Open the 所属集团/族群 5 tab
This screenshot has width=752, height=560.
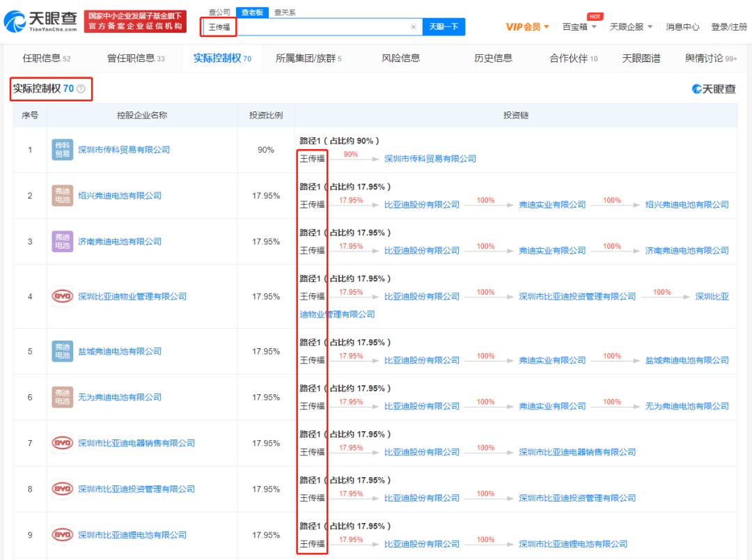pyautogui.click(x=308, y=59)
